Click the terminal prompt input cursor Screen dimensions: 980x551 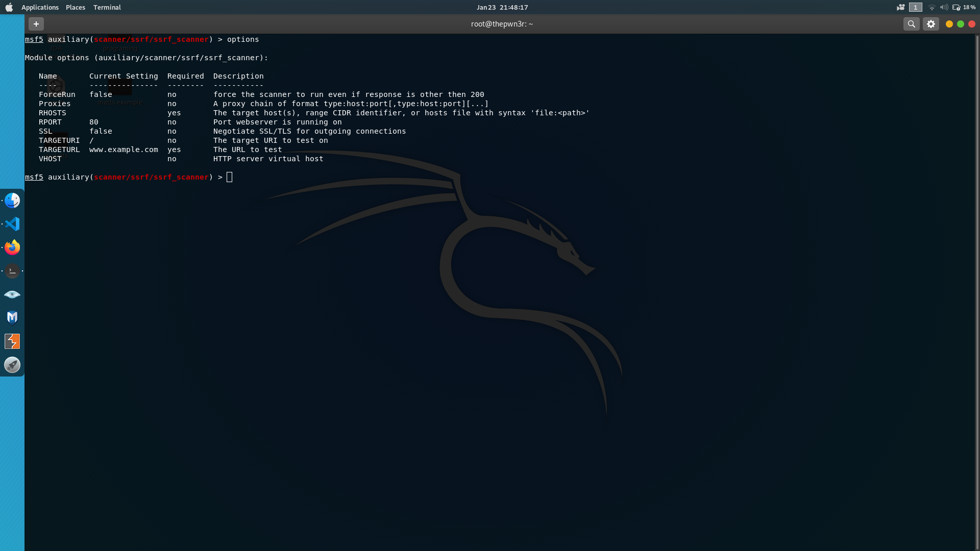pyautogui.click(x=230, y=177)
